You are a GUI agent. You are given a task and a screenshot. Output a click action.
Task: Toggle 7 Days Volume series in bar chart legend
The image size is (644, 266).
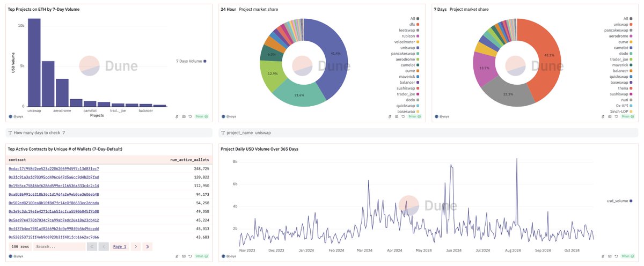tap(191, 61)
